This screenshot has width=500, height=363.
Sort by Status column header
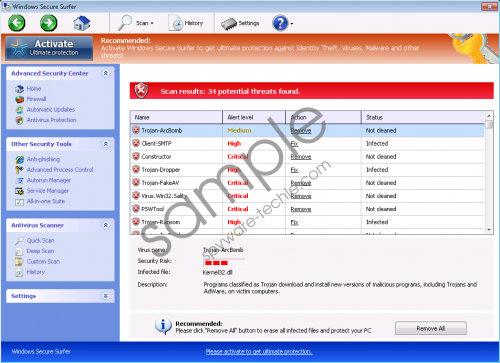pyautogui.click(x=423, y=117)
